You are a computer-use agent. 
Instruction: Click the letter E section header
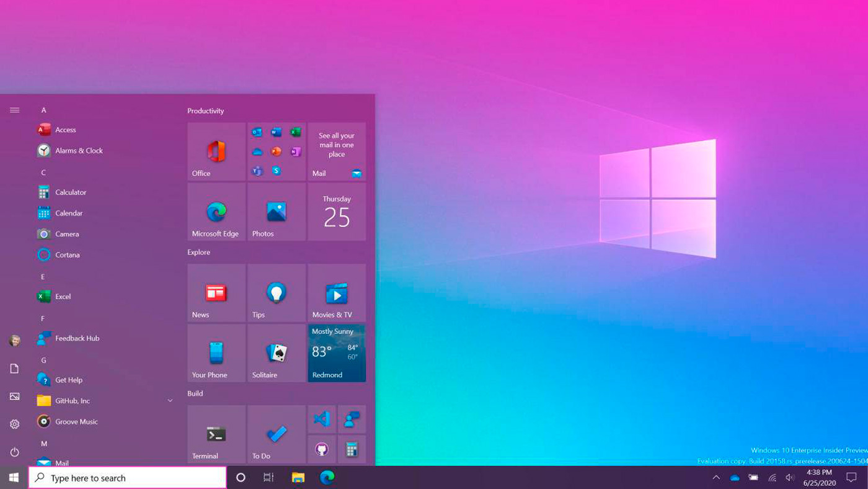(x=43, y=277)
